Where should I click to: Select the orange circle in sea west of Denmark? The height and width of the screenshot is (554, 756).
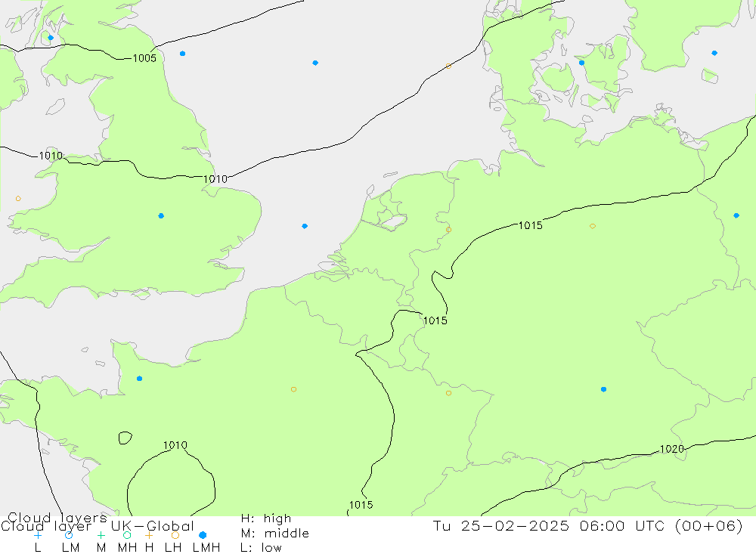(x=448, y=66)
